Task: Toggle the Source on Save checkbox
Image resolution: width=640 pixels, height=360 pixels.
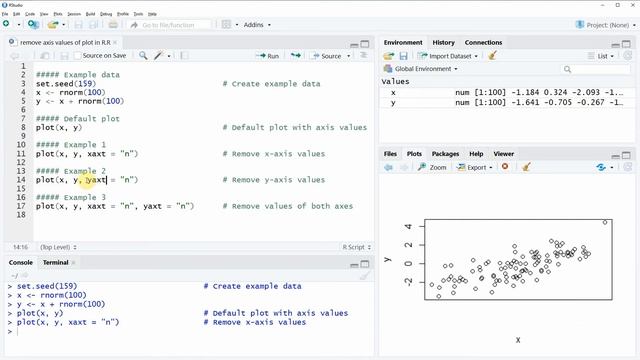Action: click(78, 56)
